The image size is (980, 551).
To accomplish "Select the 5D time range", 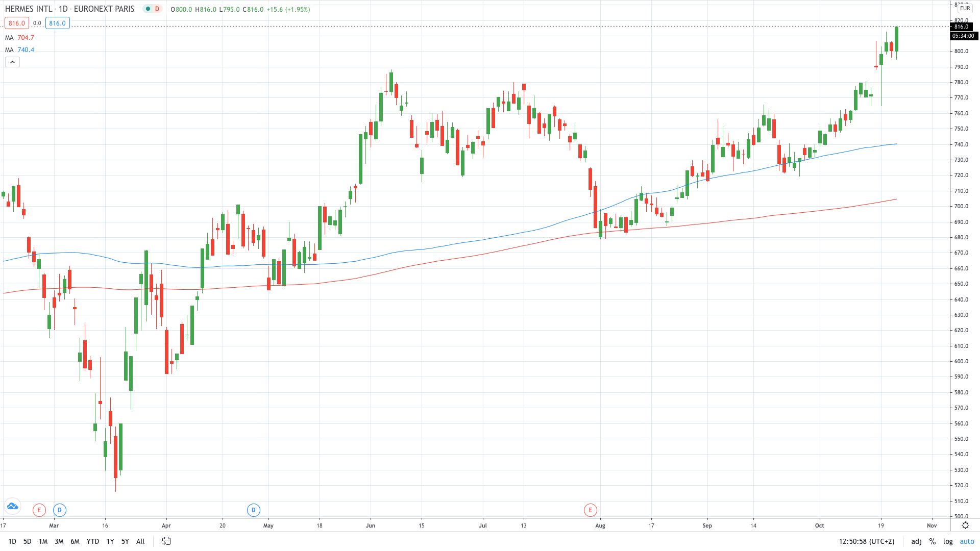I will [28, 541].
